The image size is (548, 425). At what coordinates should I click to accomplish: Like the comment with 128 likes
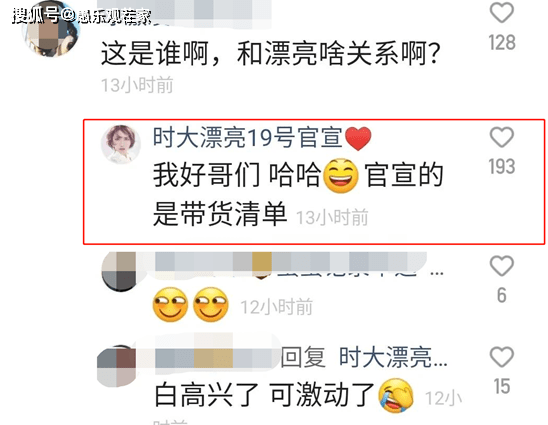(x=502, y=13)
